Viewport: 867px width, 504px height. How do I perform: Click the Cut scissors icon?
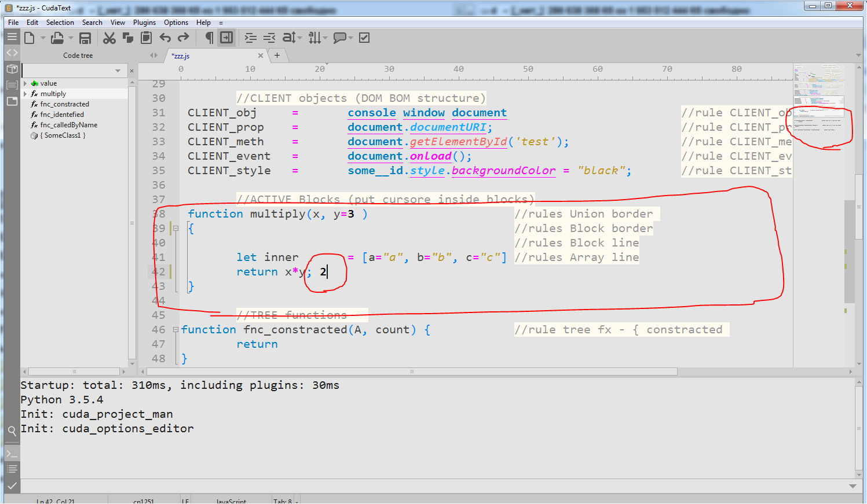pyautogui.click(x=109, y=38)
